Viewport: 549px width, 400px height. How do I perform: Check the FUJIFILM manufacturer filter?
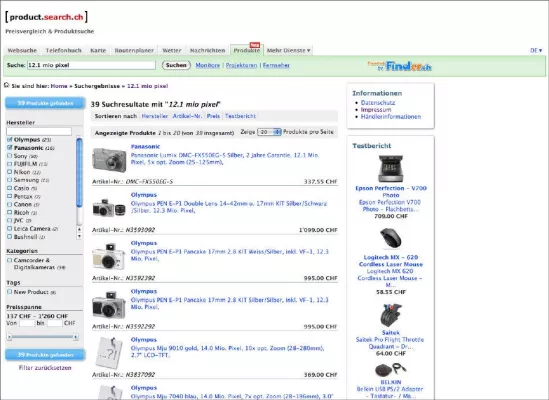point(9,164)
